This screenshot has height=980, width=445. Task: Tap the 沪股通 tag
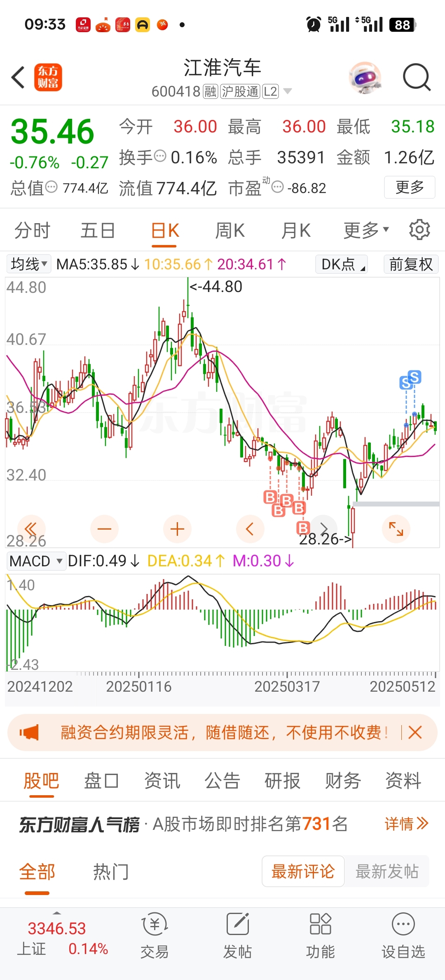[x=240, y=91]
